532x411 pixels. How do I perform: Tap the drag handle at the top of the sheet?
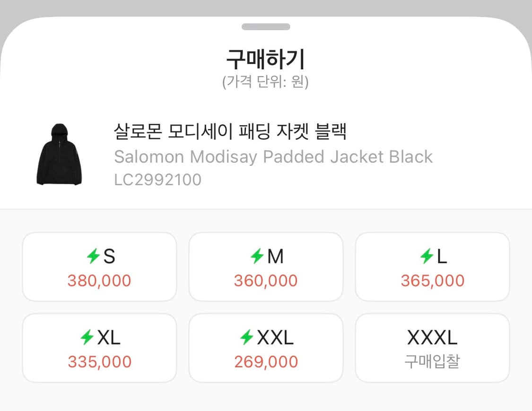click(x=266, y=27)
